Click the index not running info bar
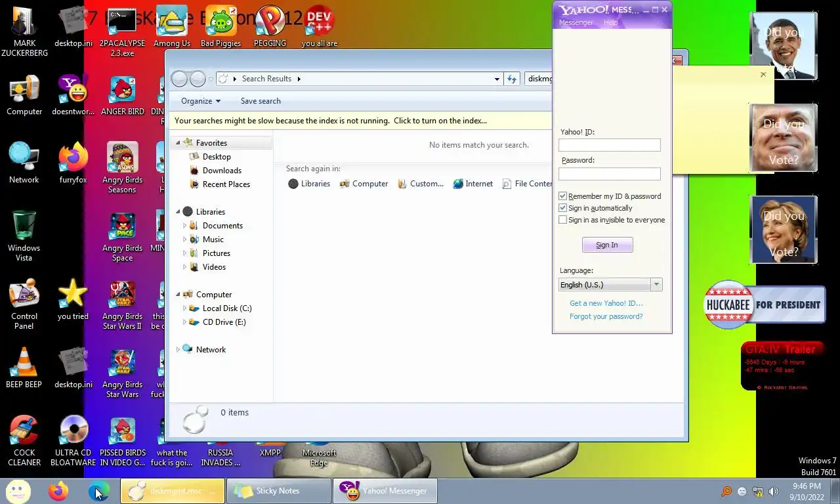Viewport: 840px width, 504px height. tap(361, 121)
